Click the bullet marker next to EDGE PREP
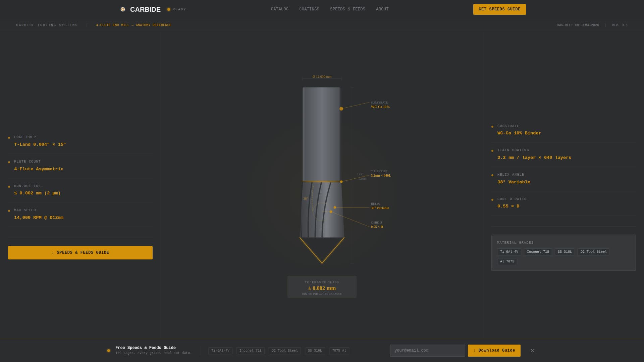Image resolution: width=644 pixels, height=362 pixels. pos(8,137)
